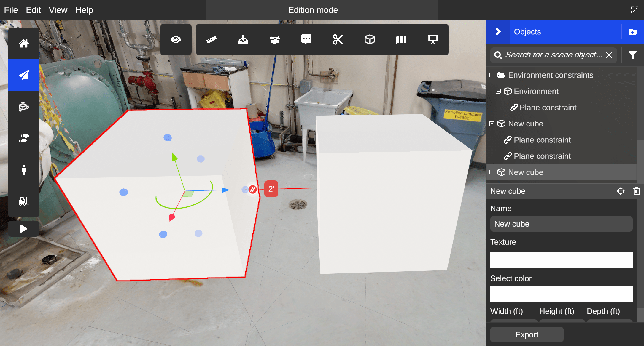Image resolution: width=644 pixels, height=346 pixels.
Task: Click the scissors cut tool
Action: click(x=338, y=39)
